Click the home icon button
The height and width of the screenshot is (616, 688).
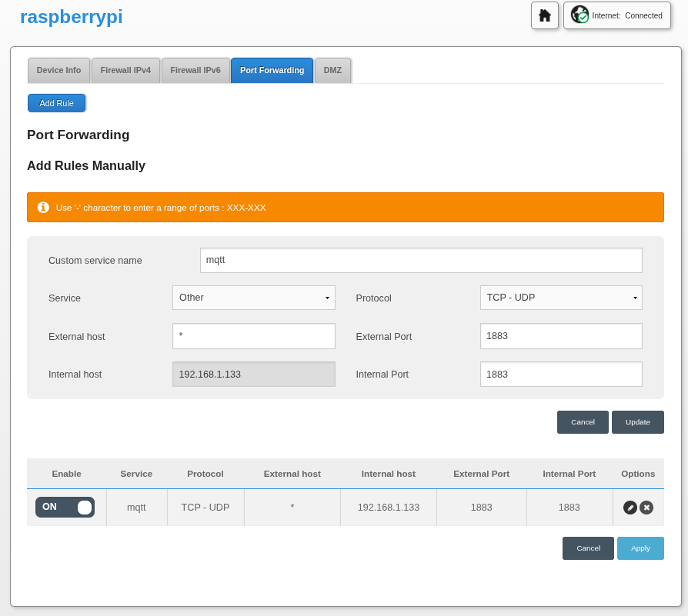click(x=545, y=15)
